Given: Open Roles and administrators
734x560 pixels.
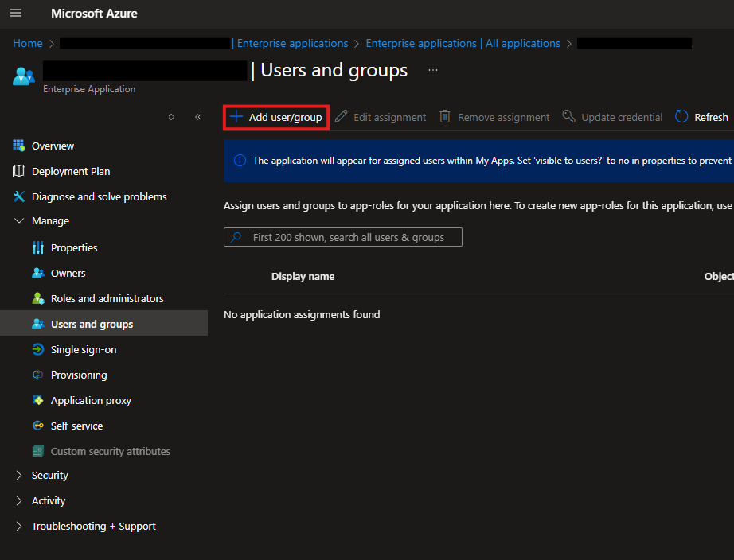Looking at the screenshot, I should 107,298.
